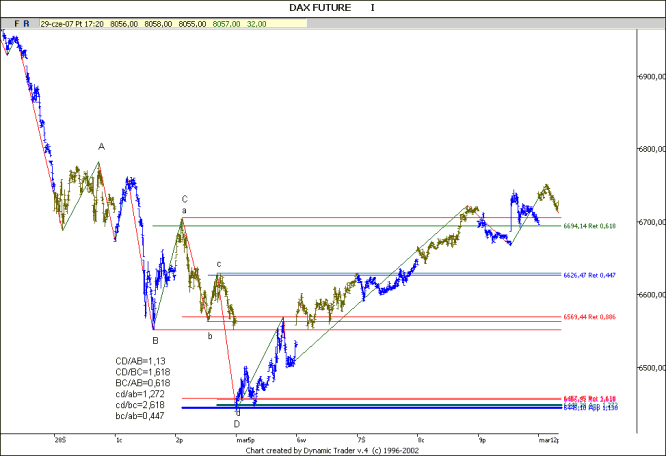
Task: Click the 6500,00 price axis label
Action: coord(650,369)
